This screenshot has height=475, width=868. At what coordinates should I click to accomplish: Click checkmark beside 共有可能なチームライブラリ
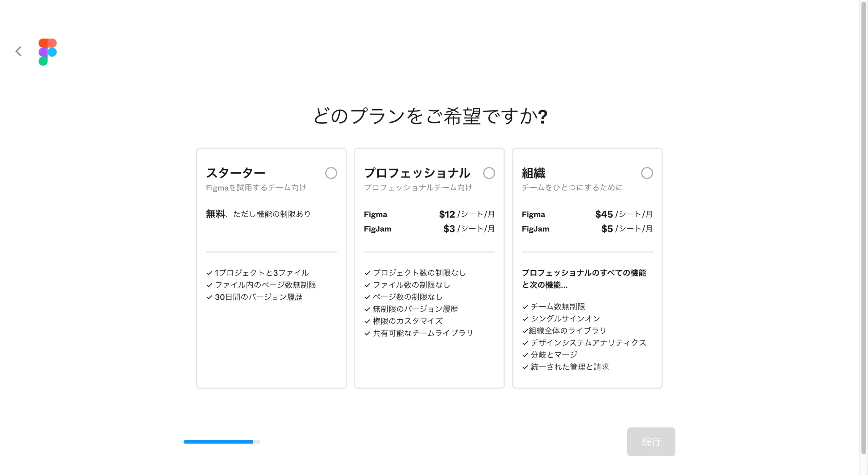(367, 334)
